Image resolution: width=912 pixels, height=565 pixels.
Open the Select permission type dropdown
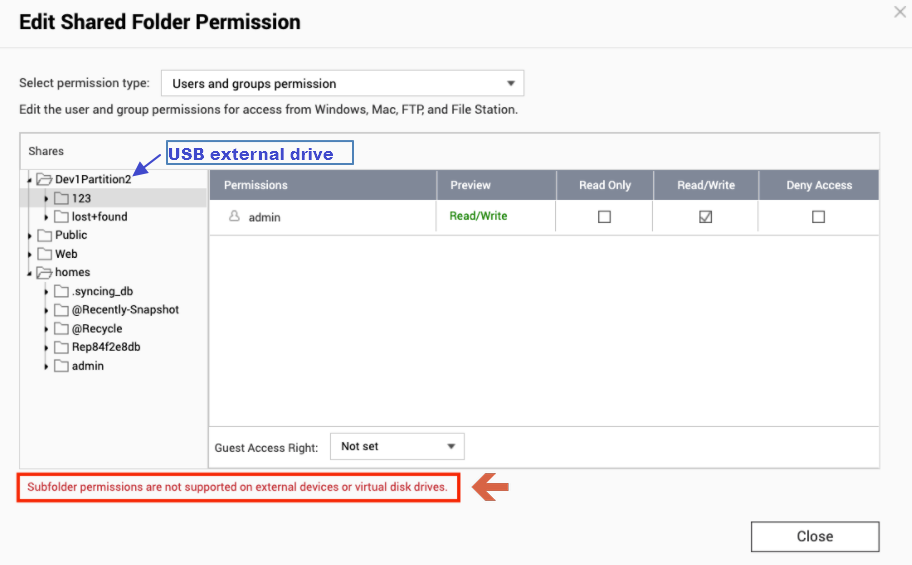[x=342, y=84]
